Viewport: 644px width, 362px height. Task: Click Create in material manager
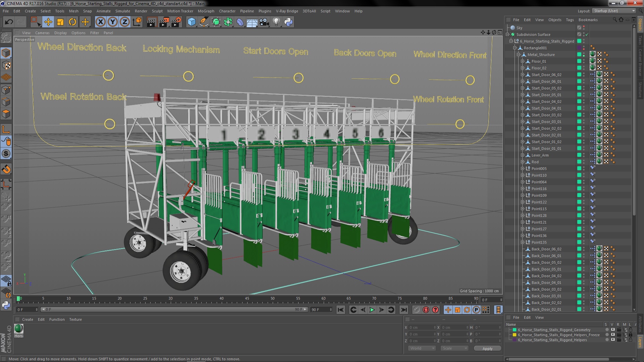[28, 319]
